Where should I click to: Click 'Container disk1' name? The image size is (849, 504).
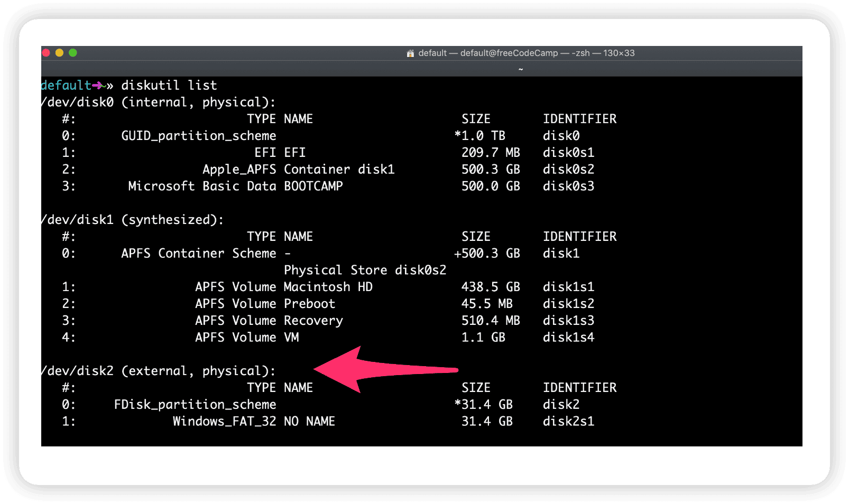[339, 170]
